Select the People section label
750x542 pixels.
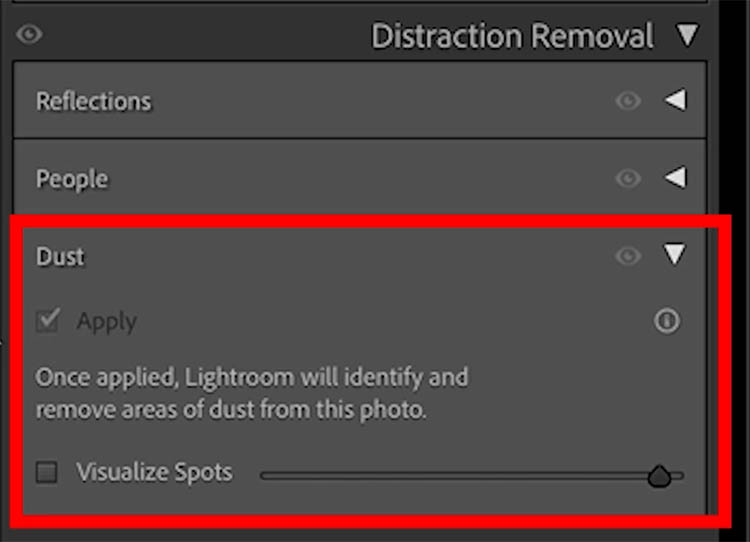[72, 179]
